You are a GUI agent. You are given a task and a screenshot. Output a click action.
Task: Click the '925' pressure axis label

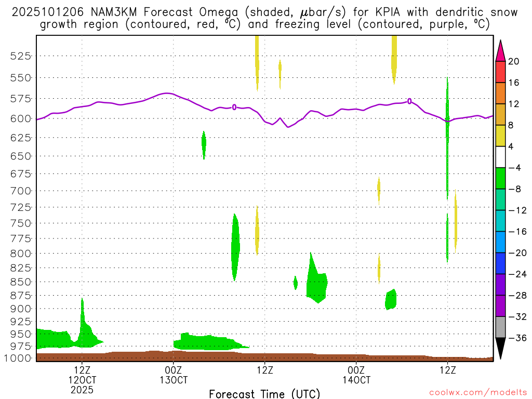click(x=21, y=321)
